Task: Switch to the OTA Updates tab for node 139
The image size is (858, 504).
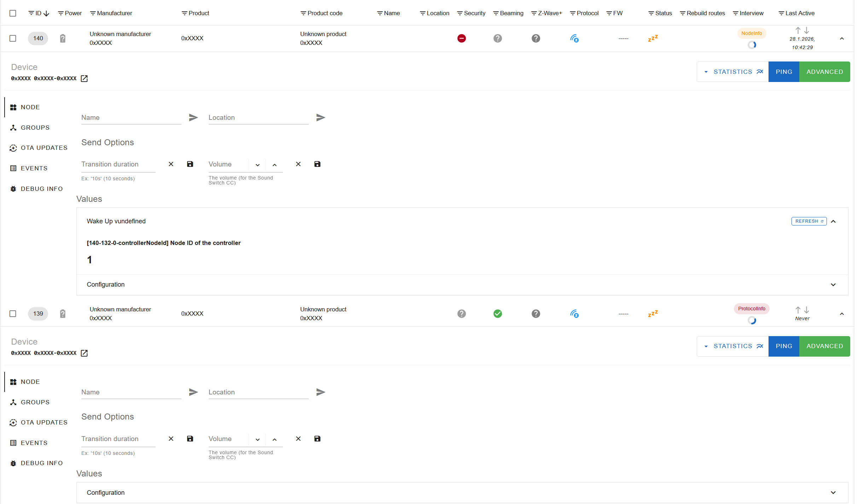Action: 44,422
